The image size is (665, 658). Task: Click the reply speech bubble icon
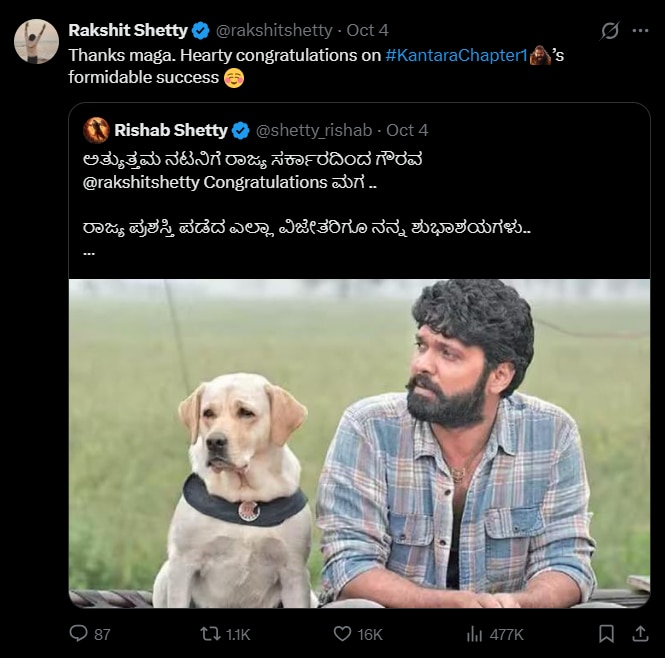[79, 633]
